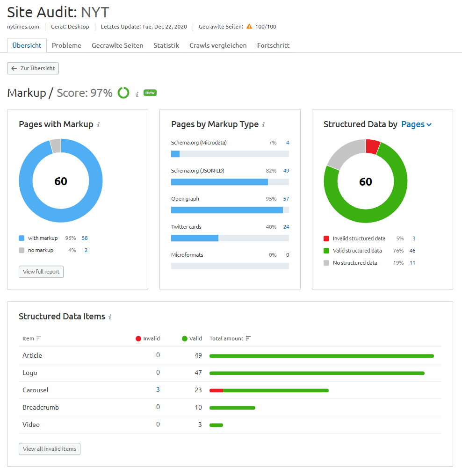Screen dimensions: 462x476
Task: Click the Schema.org (Microdata) progress bar
Action: pos(230,154)
